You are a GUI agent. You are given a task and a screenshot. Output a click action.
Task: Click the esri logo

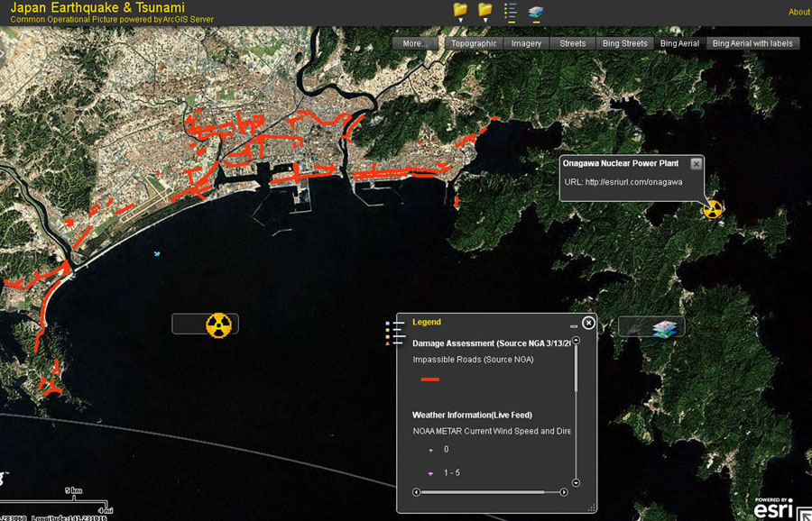click(x=774, y=509)
